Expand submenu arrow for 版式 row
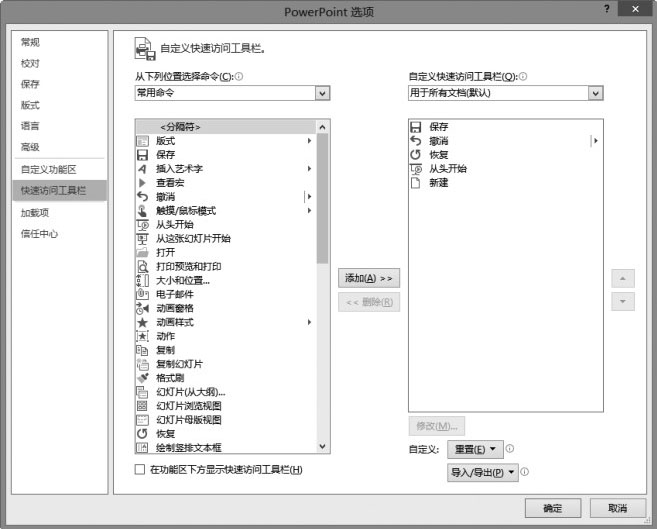Image resolution: width=657 pixels, height=529 pixels. (x=309, y=141)
